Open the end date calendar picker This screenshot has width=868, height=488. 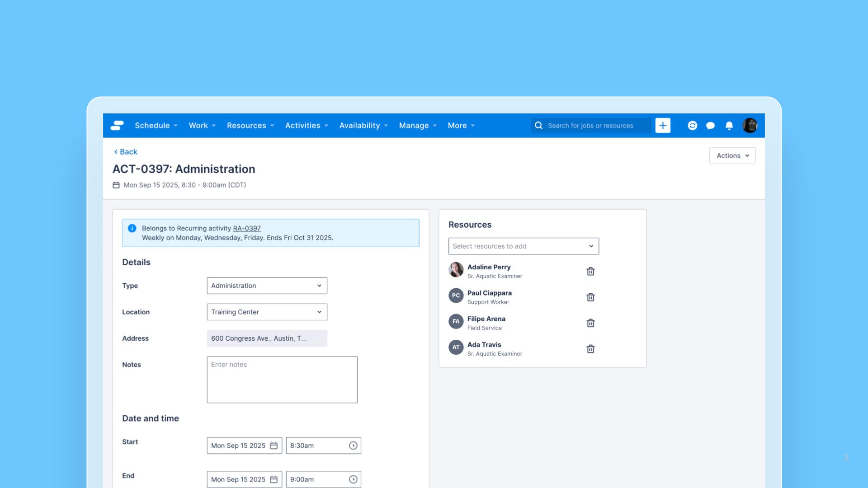(274, 479)
